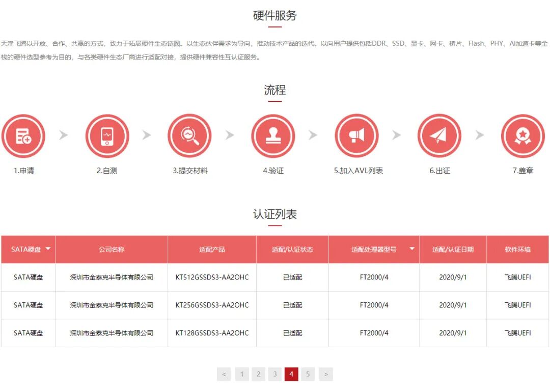550x392 pixels.
Task: Go to page 2
Action: (x=258, y=374)
